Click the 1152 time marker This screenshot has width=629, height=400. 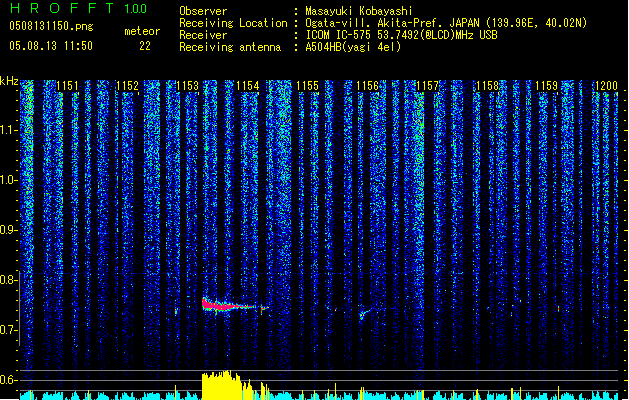click(x=127, y=86)
